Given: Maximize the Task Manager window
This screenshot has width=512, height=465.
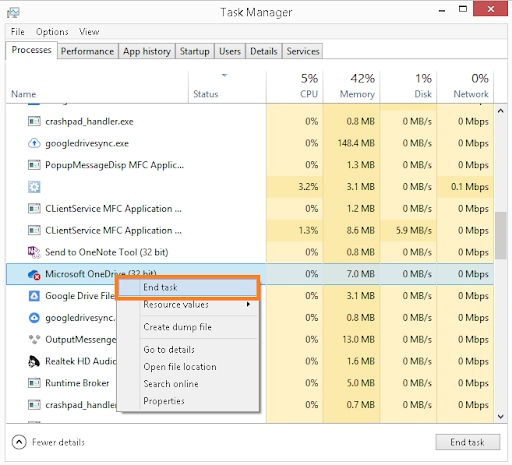Looking at the screenshot, I should 463,9.
